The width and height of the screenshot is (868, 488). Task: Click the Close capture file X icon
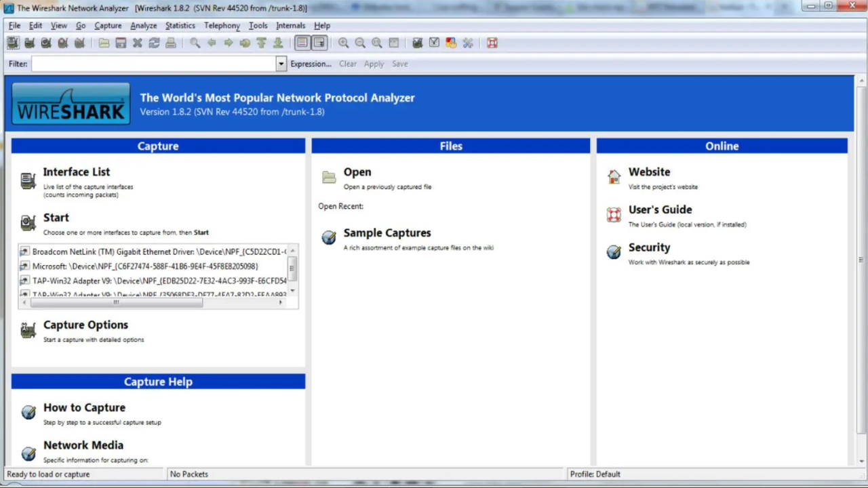point(138,43)
